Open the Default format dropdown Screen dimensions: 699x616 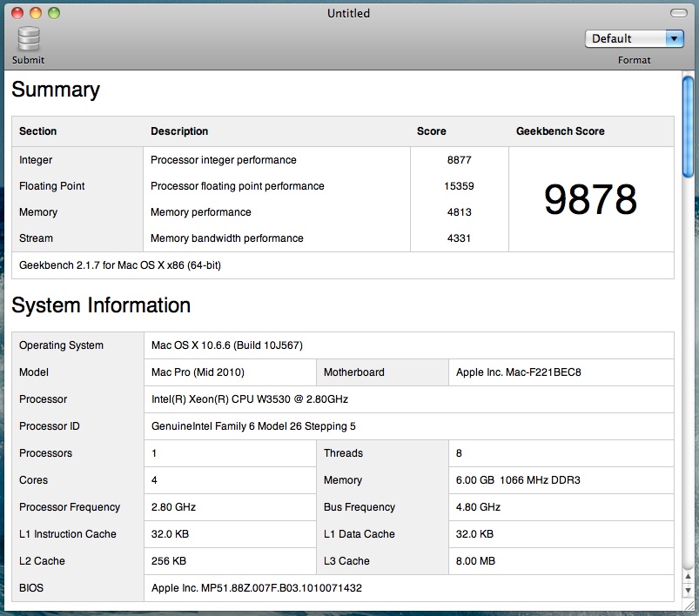634,39
